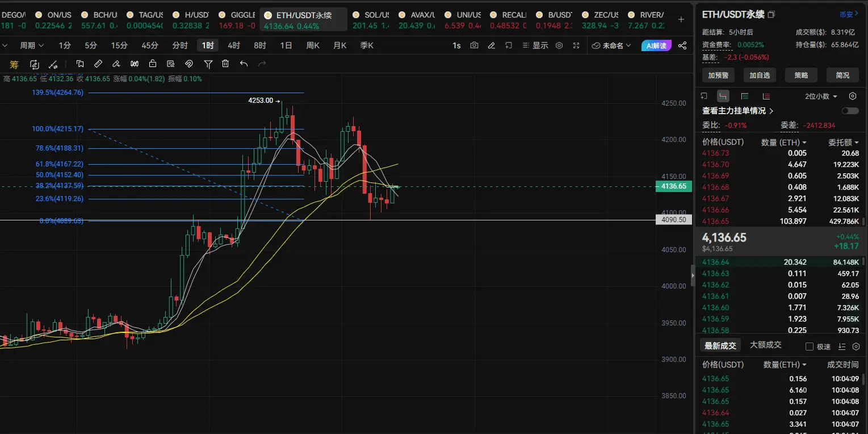
Task: Open the 简况 button
Action: [842, 75]
